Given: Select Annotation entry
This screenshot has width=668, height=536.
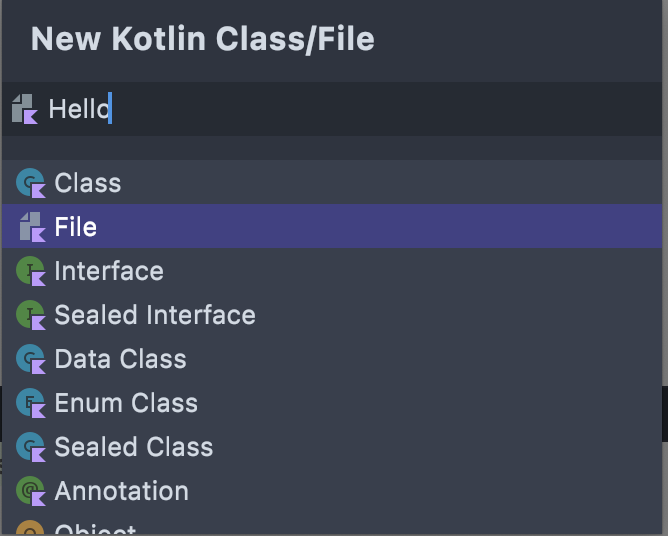Looking at the screenshot, I should (x=332, y=490).
